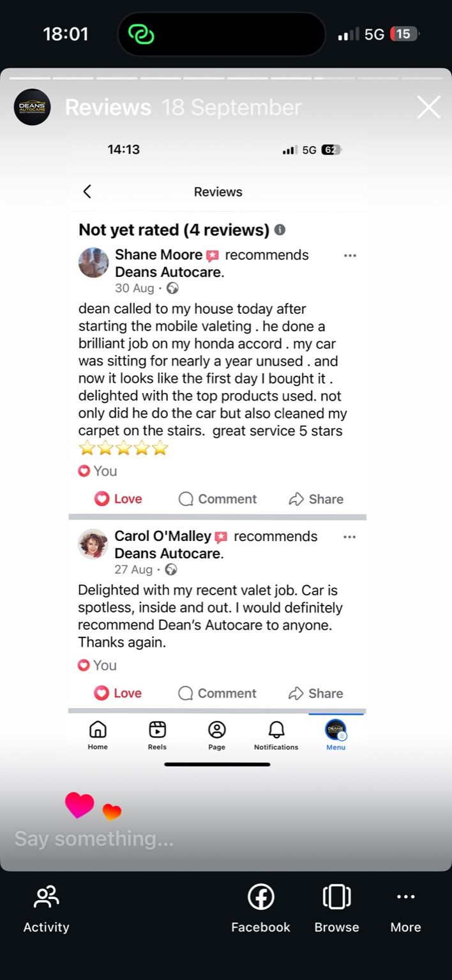452x980 pixels.
Task: Send the pink heart reaction
Action: pos(79,805)
